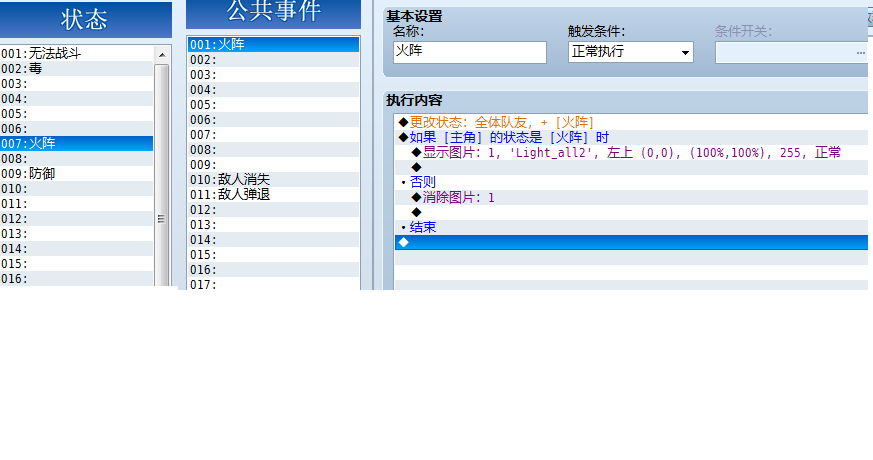This screenshot has width=873, height=460.
Task: Select empty state slot 004
Action: 77,99
